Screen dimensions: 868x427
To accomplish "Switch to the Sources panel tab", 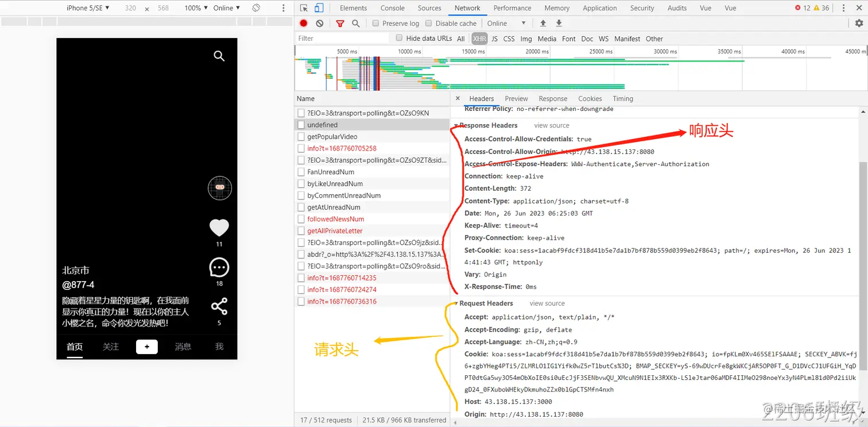I will [429, 8].
